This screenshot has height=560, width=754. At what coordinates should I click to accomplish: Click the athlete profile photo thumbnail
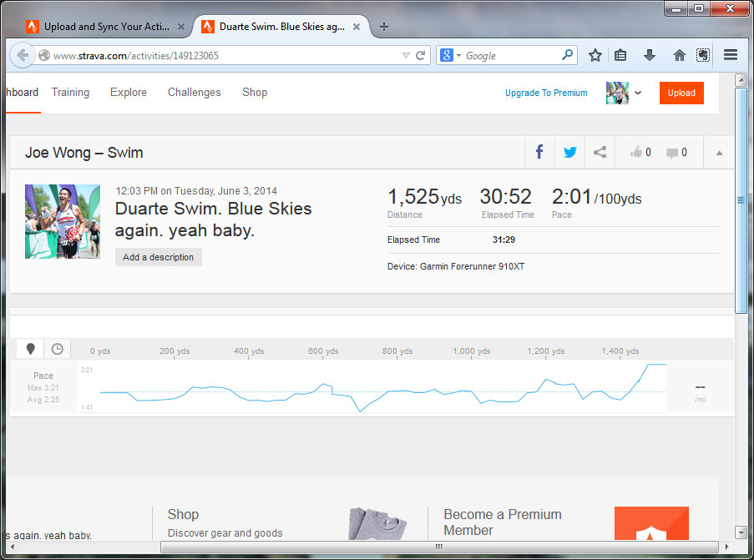point(63,221)
